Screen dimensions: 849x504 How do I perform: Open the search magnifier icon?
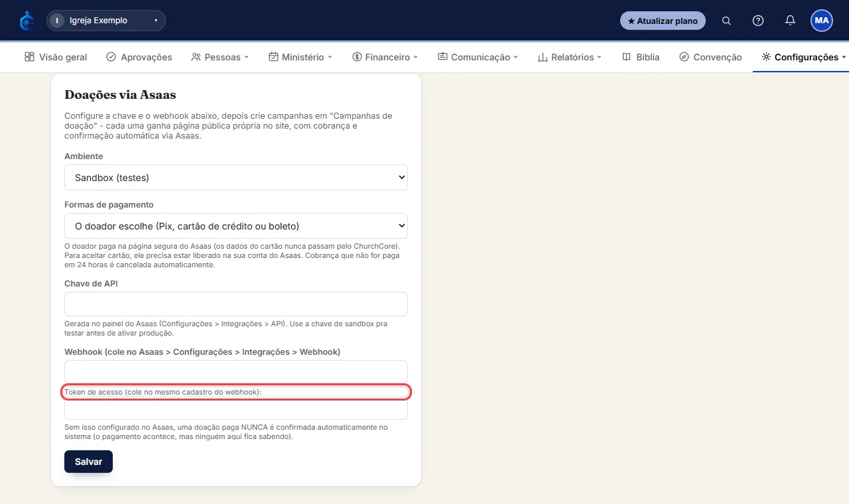click(726, 21)
